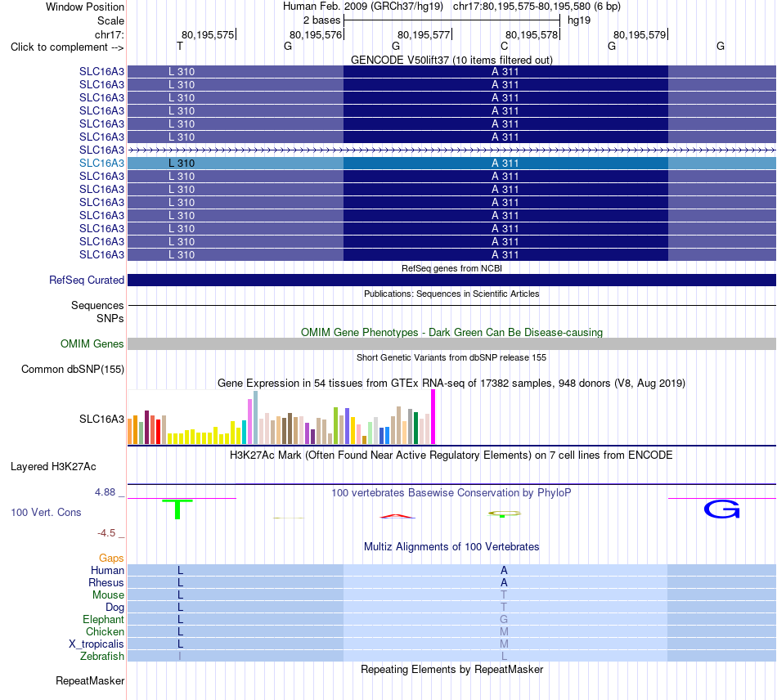777x700 pixels.
Task: Click the T residue in Mouse row
Action: pyautogui.click(x=504, y=595)
